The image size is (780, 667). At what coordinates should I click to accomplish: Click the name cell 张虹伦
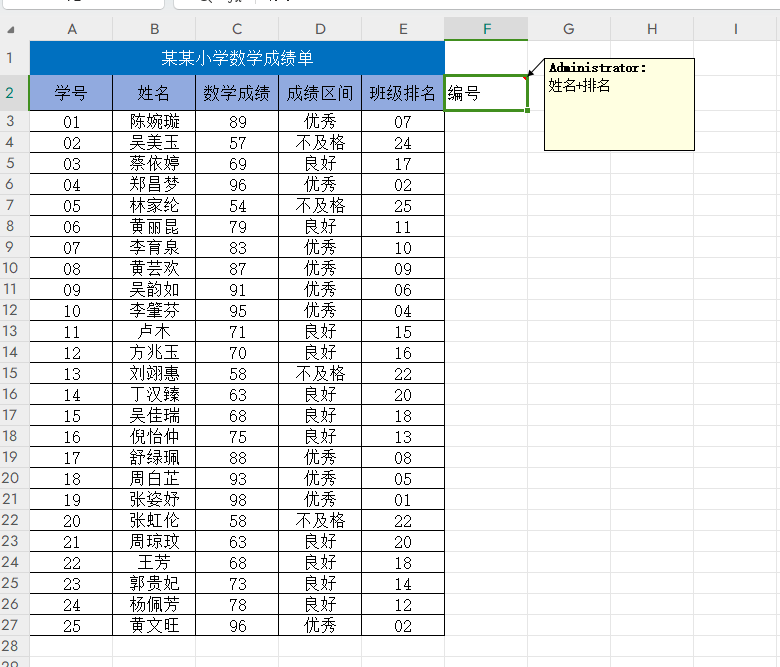point(154,520)
